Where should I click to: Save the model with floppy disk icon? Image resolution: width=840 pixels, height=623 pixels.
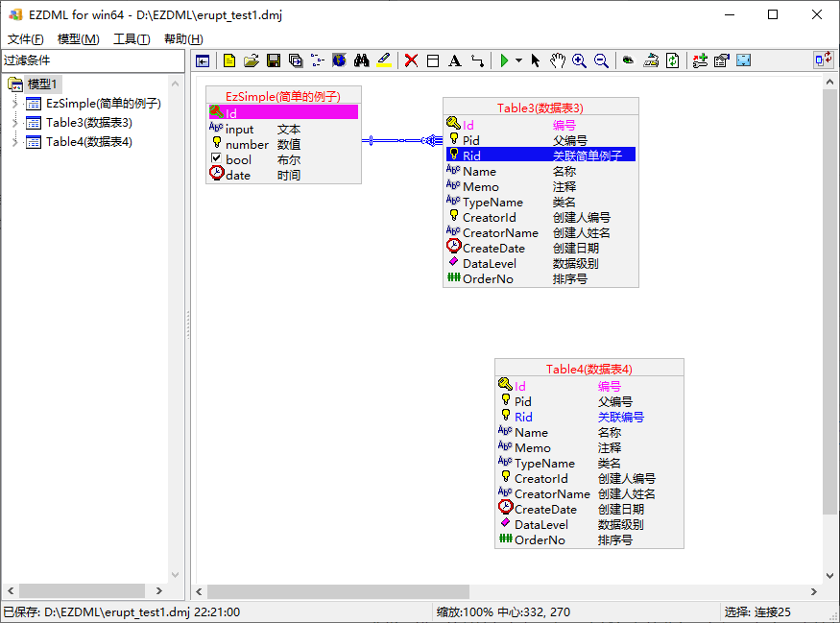click(274, 61)
